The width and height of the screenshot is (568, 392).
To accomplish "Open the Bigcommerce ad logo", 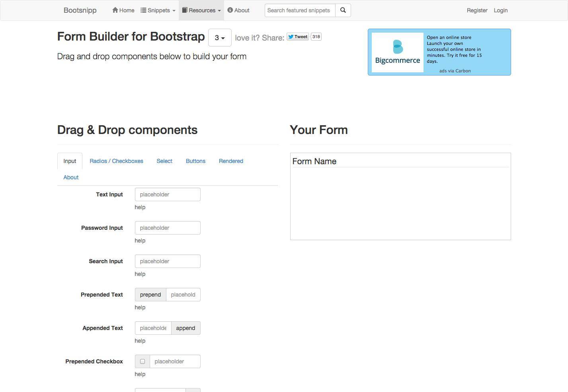I will coord(397,52).
